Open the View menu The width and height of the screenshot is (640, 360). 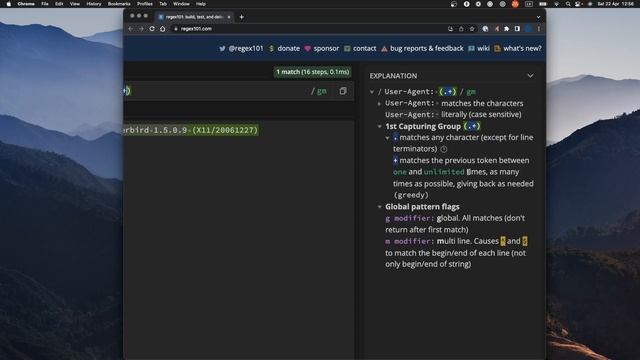(75, 4)
